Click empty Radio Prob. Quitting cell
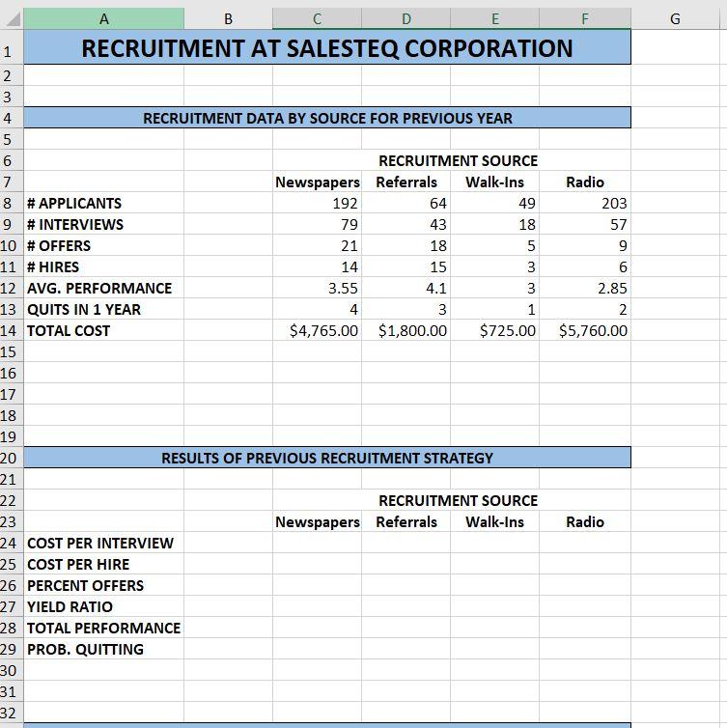727x728 pixels. pyautogui.click(x=585, y=649)
